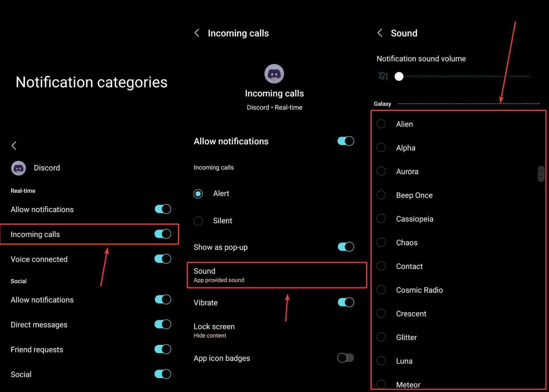Choose the Contact sound
Screen dimensions: 549x392
click(381, 266)
